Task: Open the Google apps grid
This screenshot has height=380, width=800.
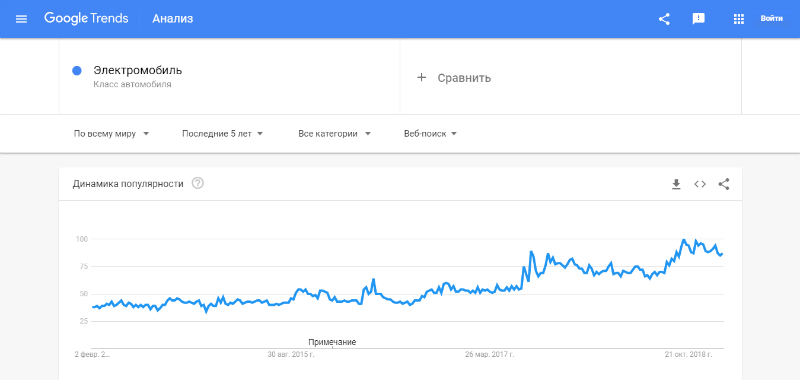Action: [738, 19]
